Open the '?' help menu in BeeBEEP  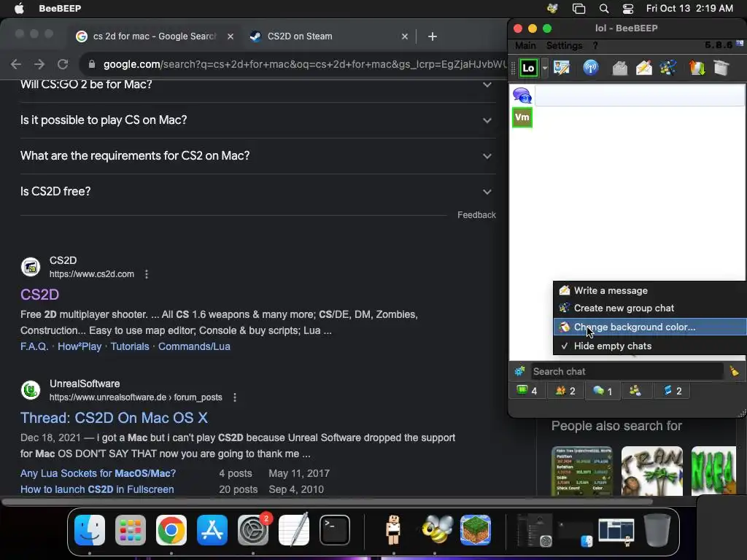tap(595, 46)
